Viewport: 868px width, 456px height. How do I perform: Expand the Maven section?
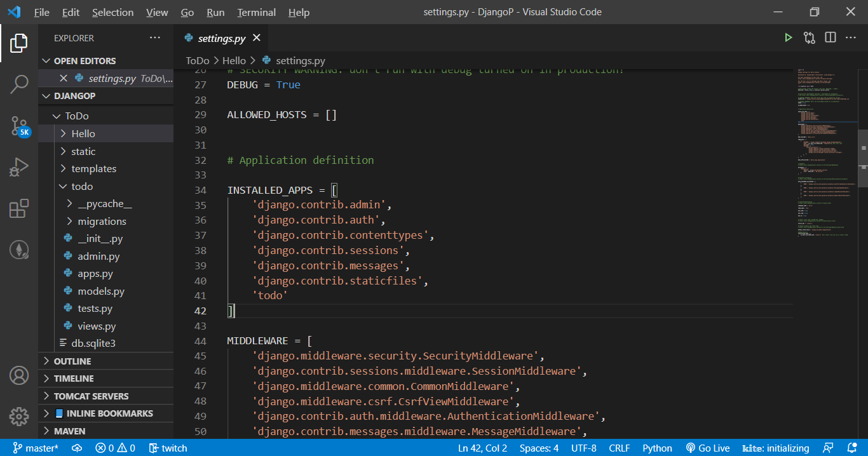(105, 431)
